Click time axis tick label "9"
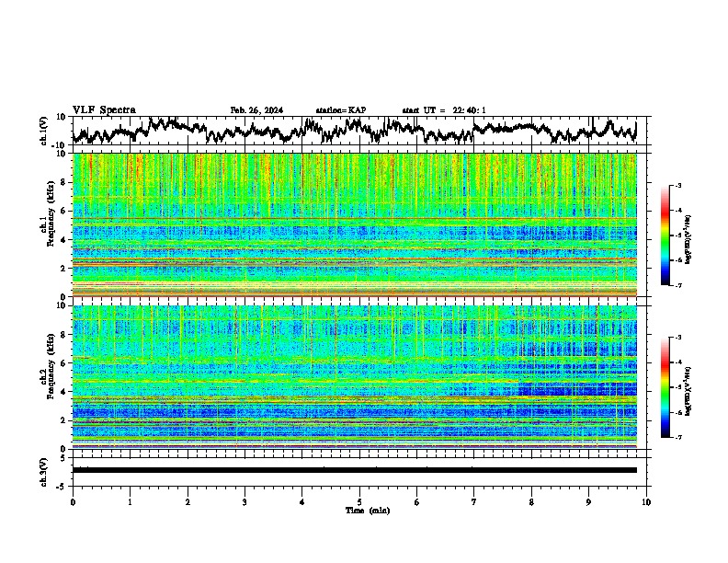Viewport: 728px width, 563px height. (x=588, y=502)
